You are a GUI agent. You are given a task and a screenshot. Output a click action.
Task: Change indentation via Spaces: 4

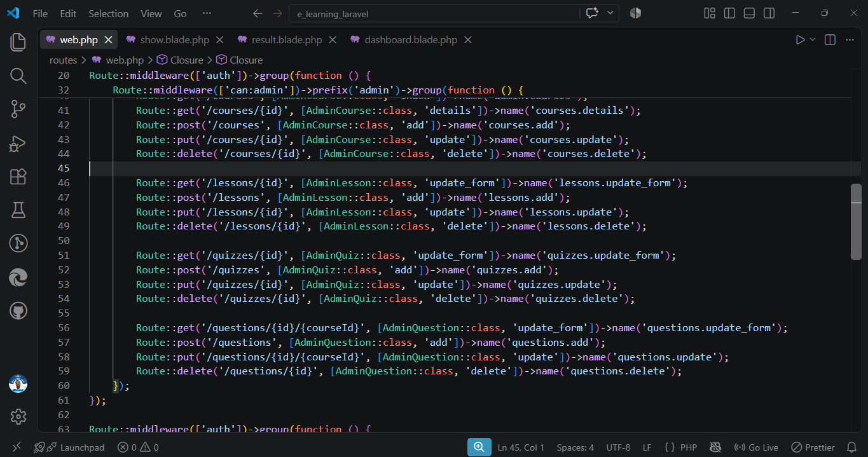tap(575, 447)
